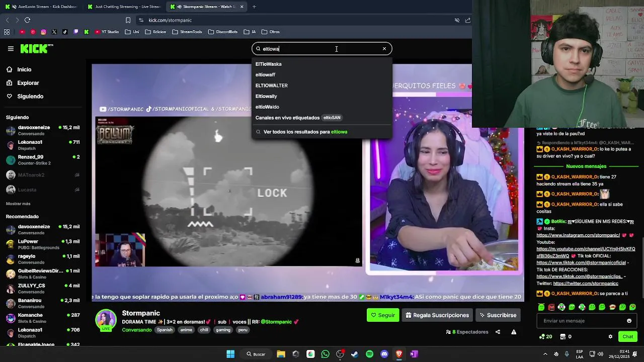644x362 pixels.
Task: Click the Conversando category link
Action: coord(136,330)
